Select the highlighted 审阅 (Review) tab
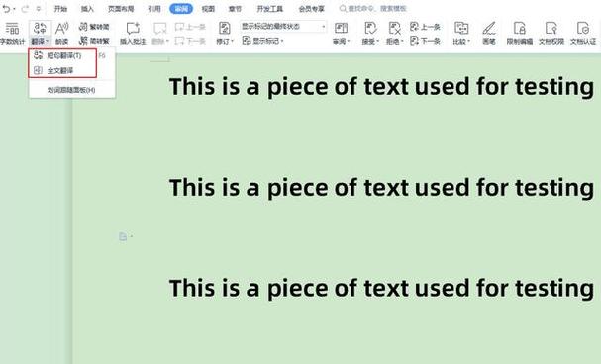601x364 pixels. coord(181,9)
